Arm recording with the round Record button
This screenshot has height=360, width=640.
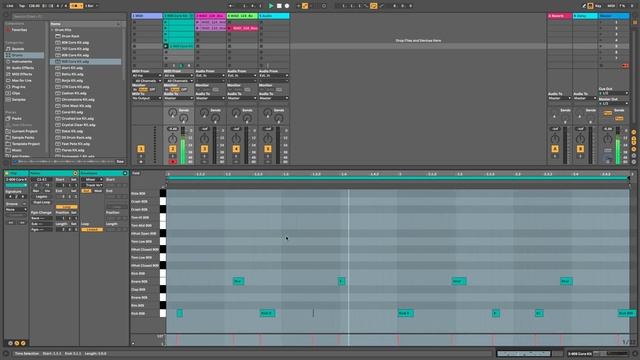(287, 6)
